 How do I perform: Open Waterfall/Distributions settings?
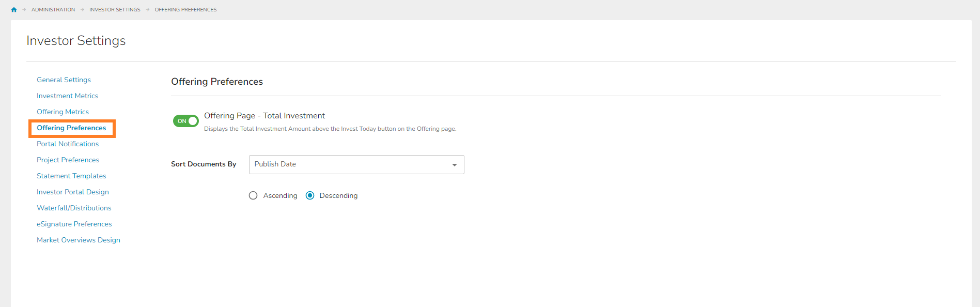click(x=74, y=208)
